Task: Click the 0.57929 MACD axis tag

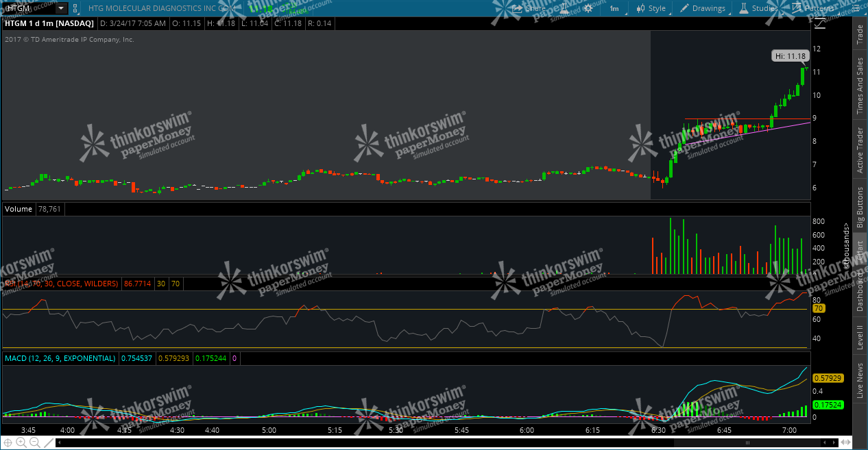Action: 828,378
